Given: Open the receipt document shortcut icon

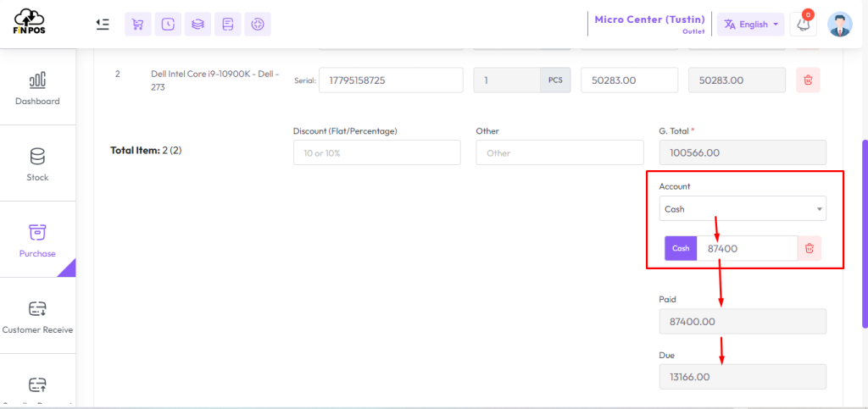Looking at the screenshot, I should (x=227, y=25).
